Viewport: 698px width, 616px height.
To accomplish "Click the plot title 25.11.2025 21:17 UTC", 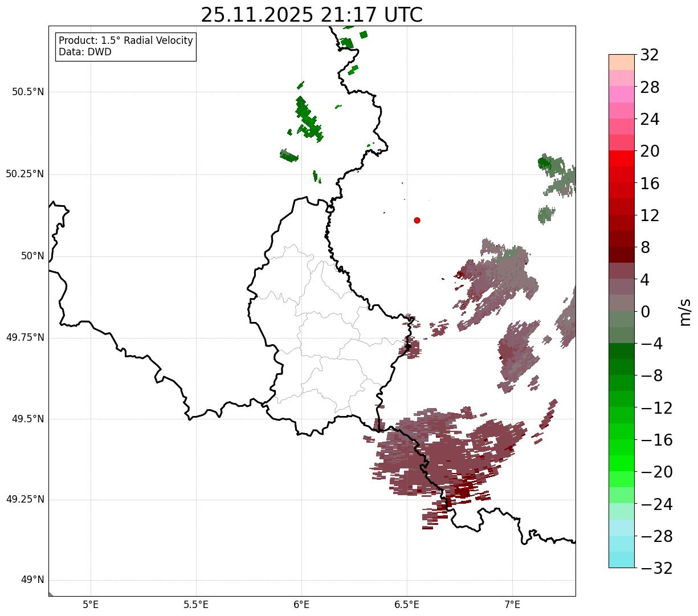I will (x=312, y=15).
